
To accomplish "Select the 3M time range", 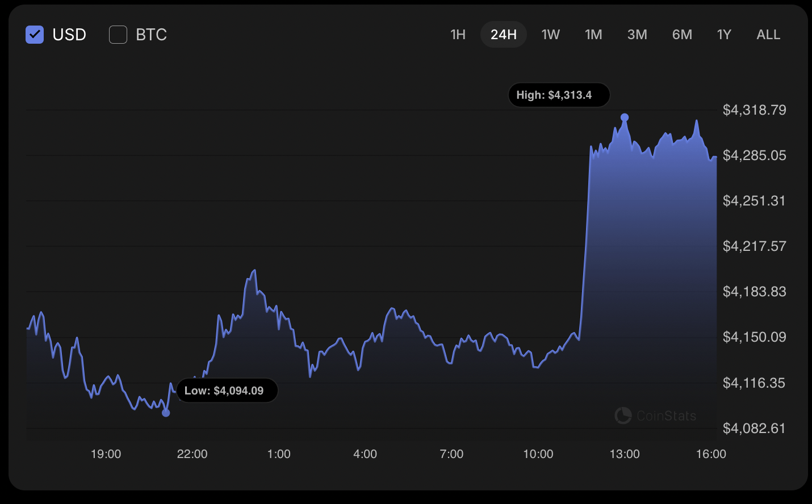I will click(637, 35).
